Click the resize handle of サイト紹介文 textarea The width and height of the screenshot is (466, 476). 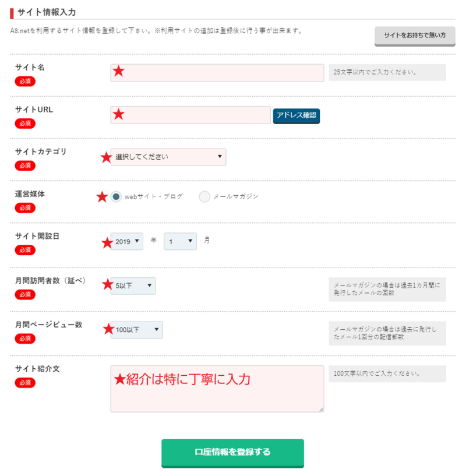(x=321, y=410)
